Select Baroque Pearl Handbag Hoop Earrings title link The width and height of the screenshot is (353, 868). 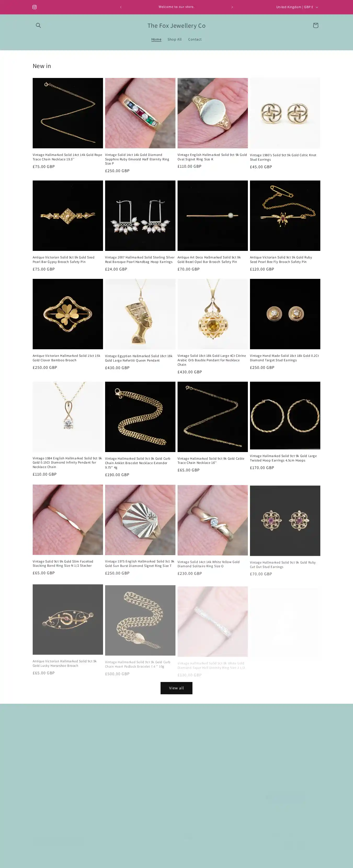140,260
